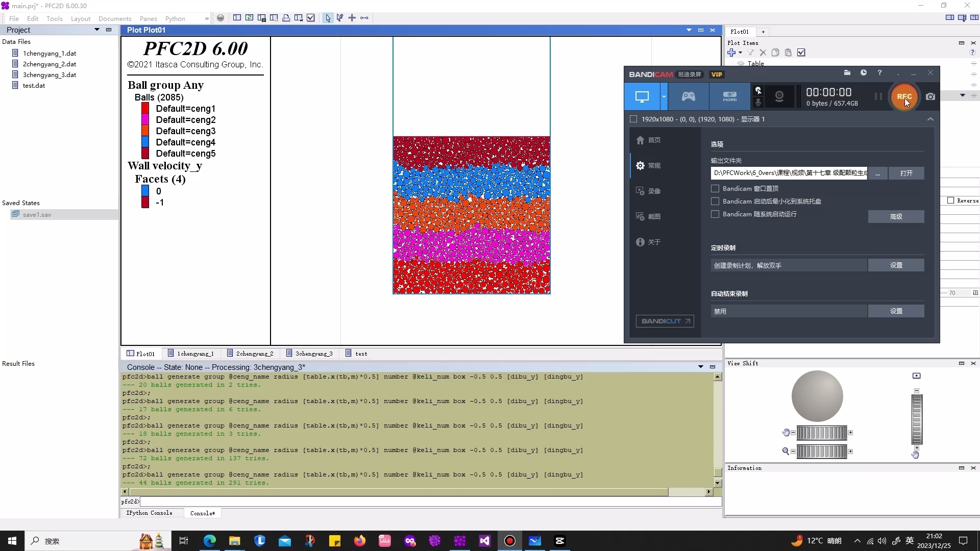The image size is (980, 551).
Task: Select the HDMI device recording mode
Action: [x=729, y=96]
